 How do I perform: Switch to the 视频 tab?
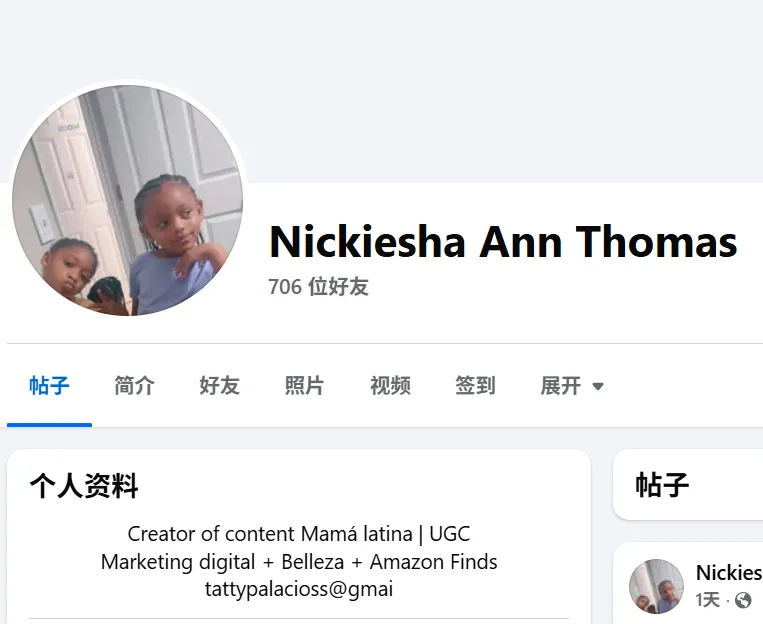click(x=390, y=386)
